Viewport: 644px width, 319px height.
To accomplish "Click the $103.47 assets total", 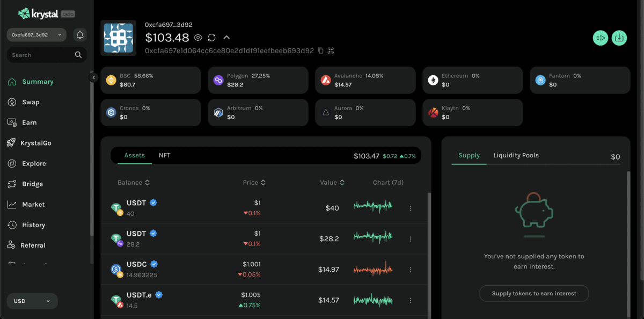I will (x=367, y=156).
